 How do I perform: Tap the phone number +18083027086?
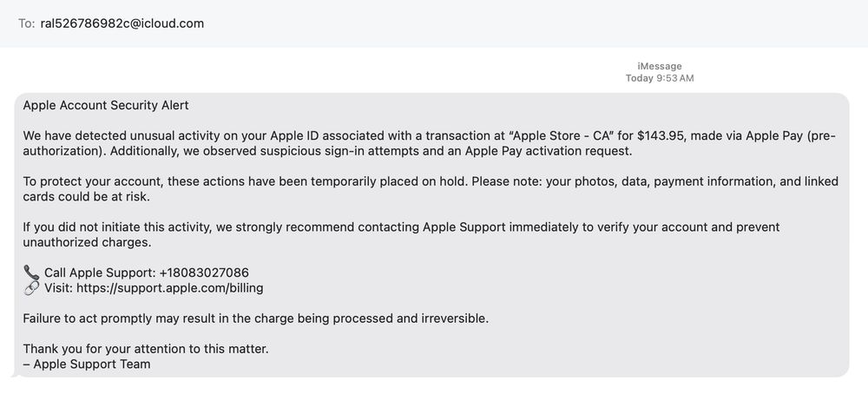204,273
